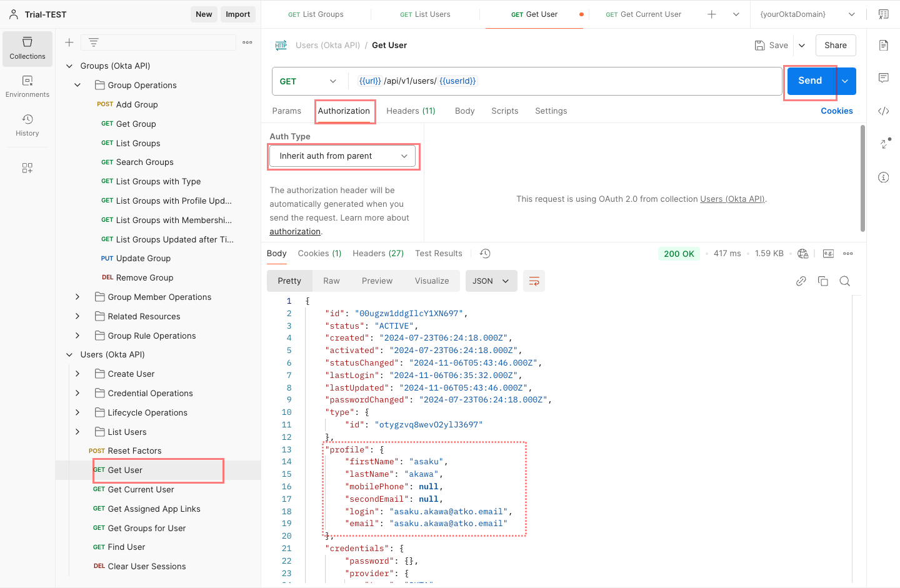Open the Documentation panel on the right
The width and height of the screenshot is (900, 588).
pyautogui.click(x=883, y=45)
